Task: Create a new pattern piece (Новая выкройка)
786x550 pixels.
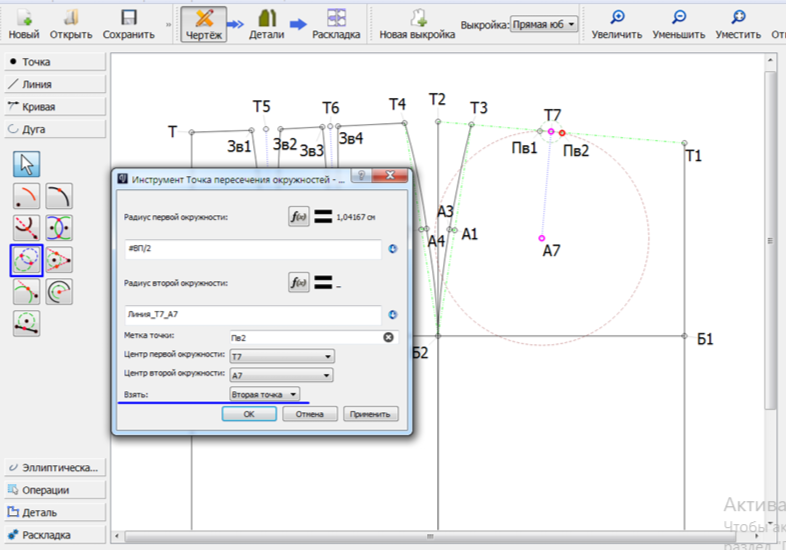Action: point(417,18)
